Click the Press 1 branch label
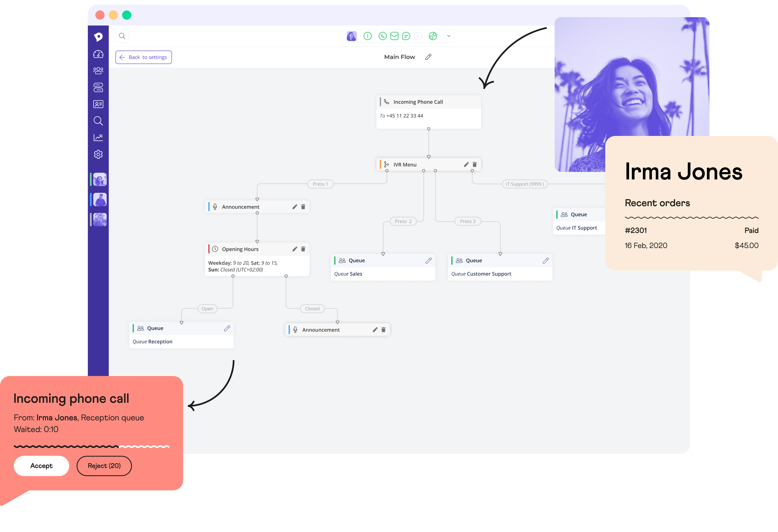Image resolution: width=778 pixels, height=532 pixels. click(320, 184)
